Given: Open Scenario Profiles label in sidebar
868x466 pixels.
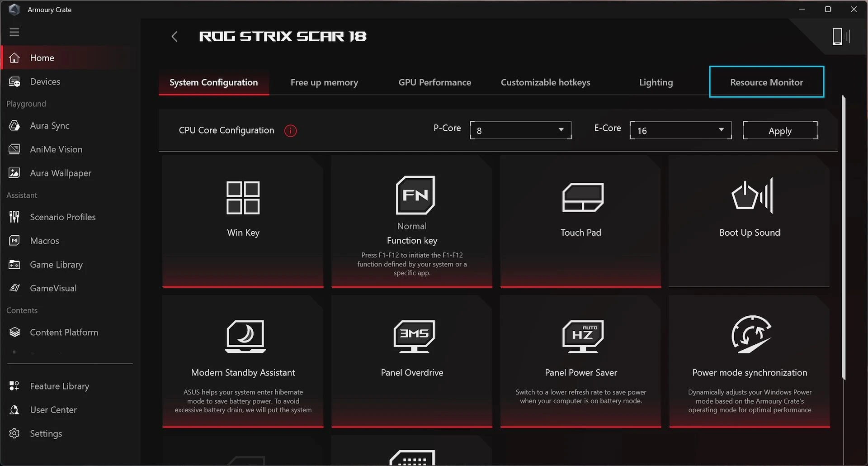Looking at the screenshot, I should 63,217.
